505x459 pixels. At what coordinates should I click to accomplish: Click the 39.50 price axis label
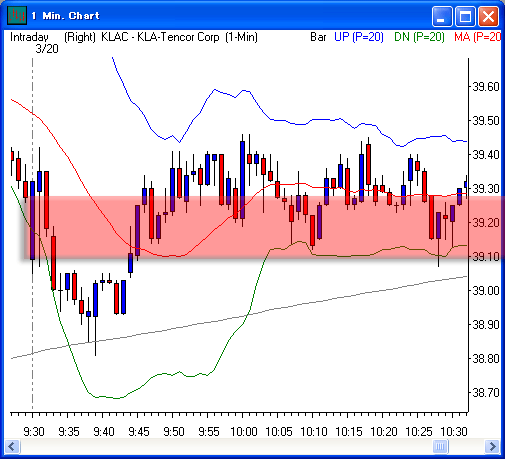[x=486, y=121]
